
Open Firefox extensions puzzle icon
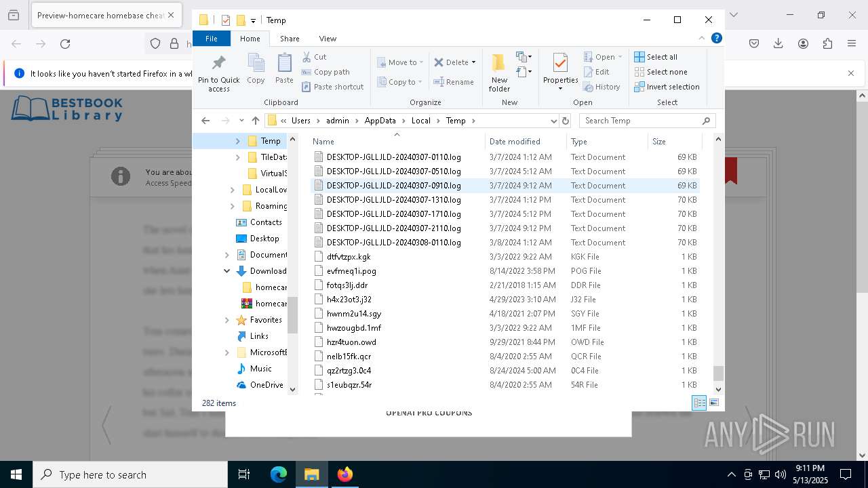point(827,44)
